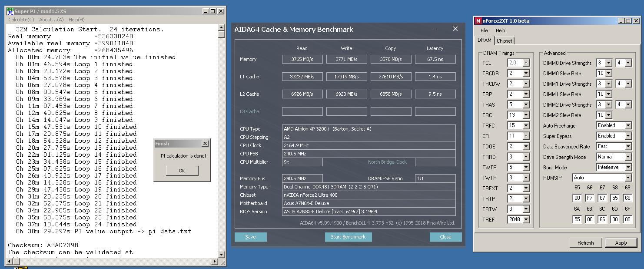Open first DIMM0 Drive Strengths dropdown
This screenshot has height=269, width=644.
(608, 63)
